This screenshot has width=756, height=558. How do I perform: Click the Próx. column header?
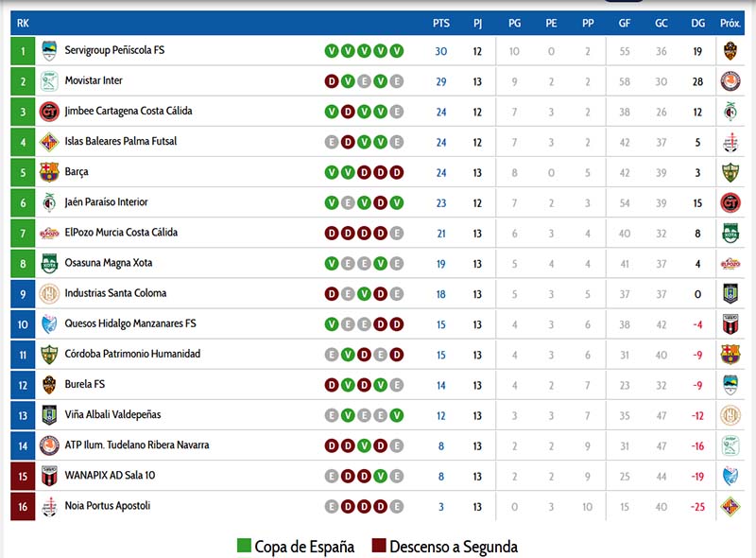tap(730, 23)
